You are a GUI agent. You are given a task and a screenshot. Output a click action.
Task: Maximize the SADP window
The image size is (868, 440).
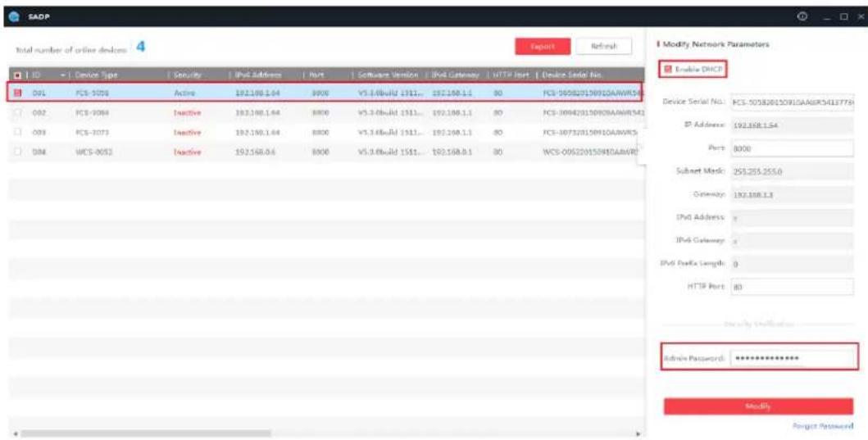[845, 17]
